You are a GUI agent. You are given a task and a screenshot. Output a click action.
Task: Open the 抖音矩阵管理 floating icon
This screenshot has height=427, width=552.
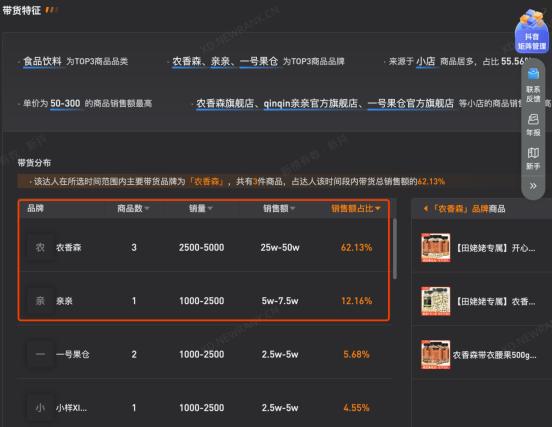pos(532,31)
